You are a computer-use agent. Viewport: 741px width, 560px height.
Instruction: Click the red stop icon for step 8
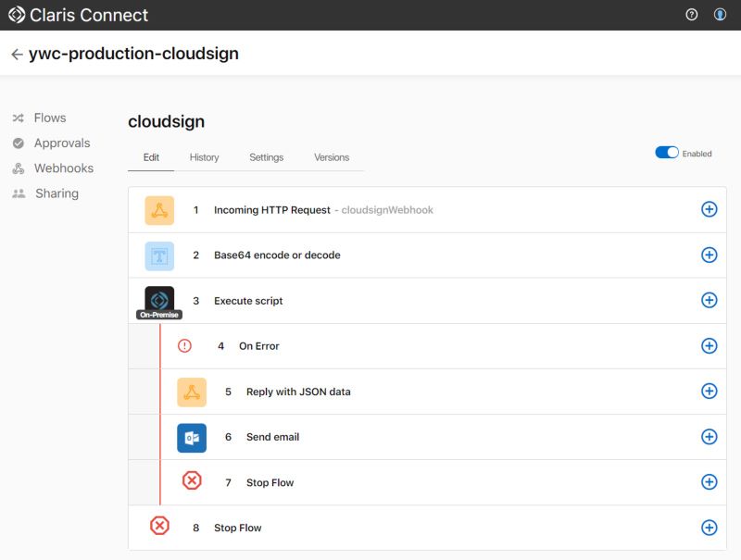[x=159, y=526]
